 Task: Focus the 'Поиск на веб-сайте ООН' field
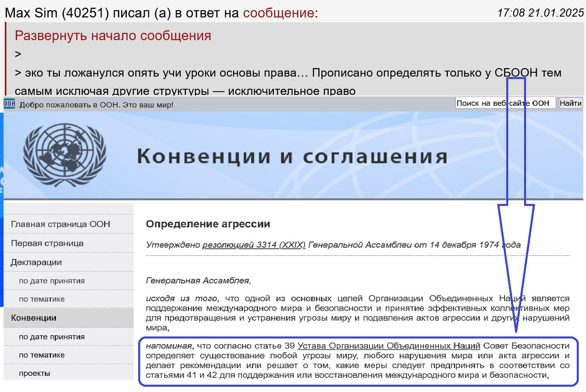pyautogui.click(x=505, y=103)
